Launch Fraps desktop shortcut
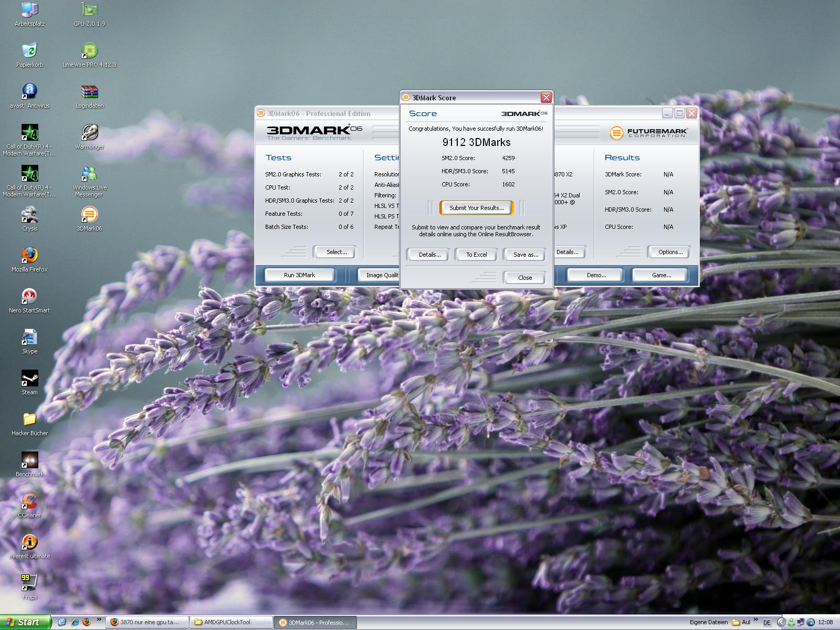The width and height of the screenshot is (840, 630). (x=29, y=587)
